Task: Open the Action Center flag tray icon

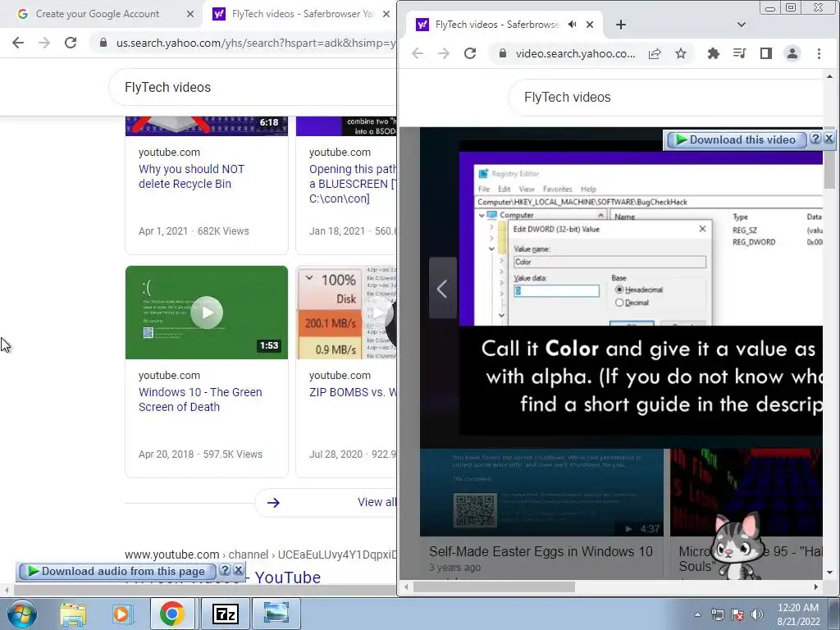Action: [737, 614]
